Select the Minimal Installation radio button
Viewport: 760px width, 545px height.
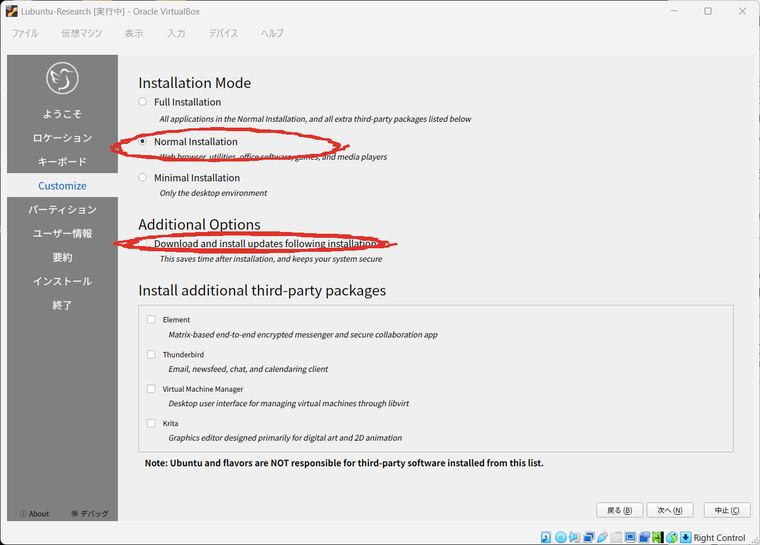[x=142, y=177]
